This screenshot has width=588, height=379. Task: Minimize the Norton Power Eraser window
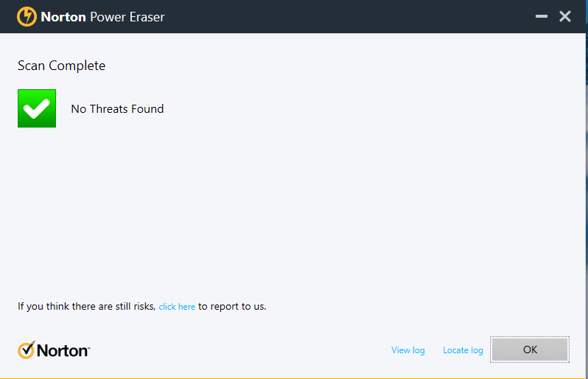pos(541,16)
